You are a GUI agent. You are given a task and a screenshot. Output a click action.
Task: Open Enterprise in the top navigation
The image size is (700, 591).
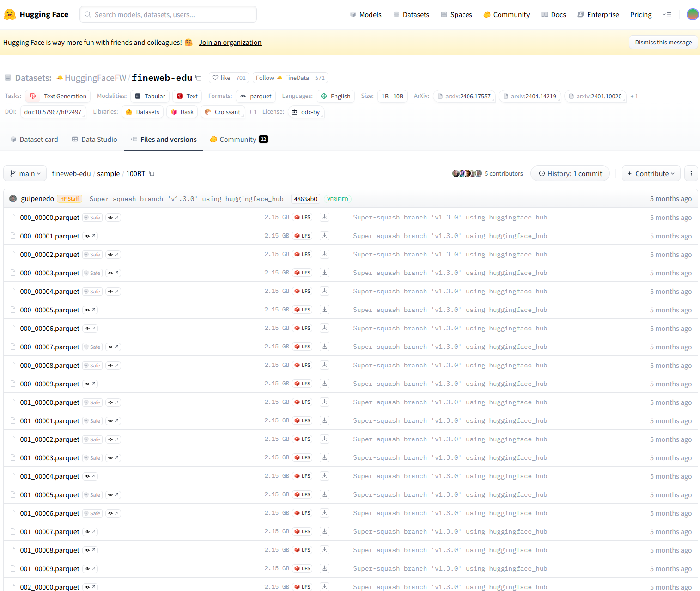coord(598,14)
